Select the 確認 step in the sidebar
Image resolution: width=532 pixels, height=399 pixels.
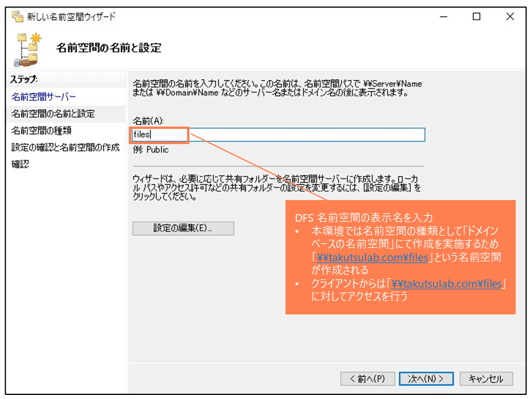coord(20,164)
